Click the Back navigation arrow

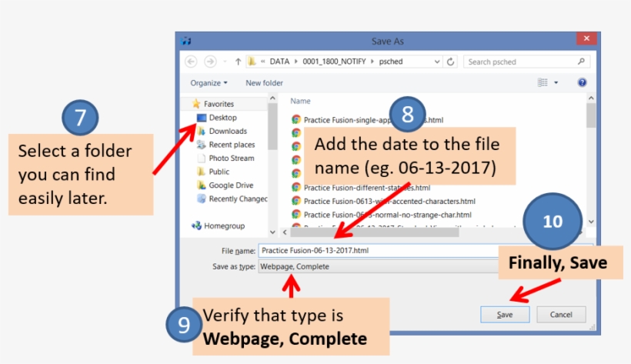point(191,62)
